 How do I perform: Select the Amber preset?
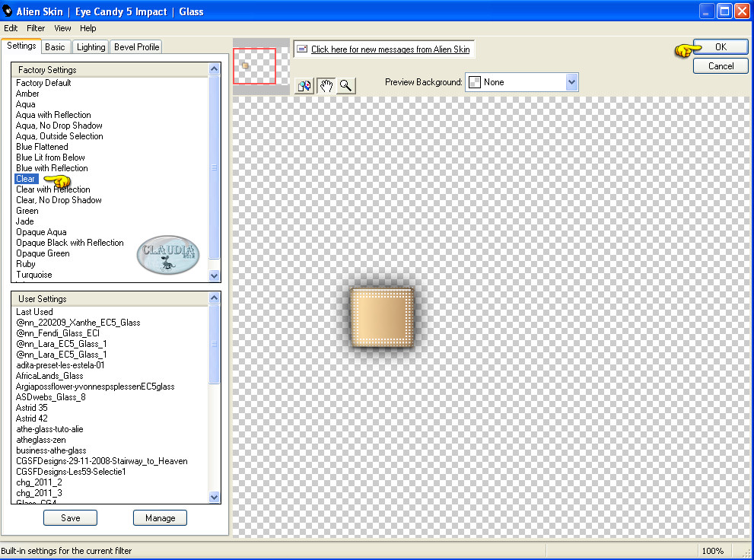pos(27,94)
